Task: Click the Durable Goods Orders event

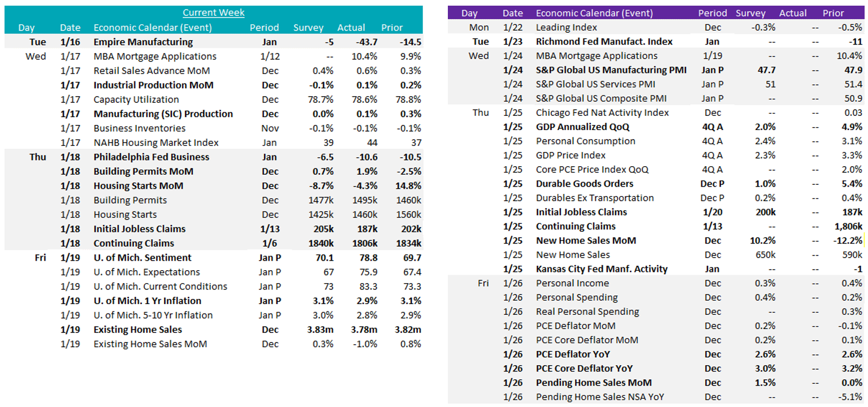Action: point(584,184)
